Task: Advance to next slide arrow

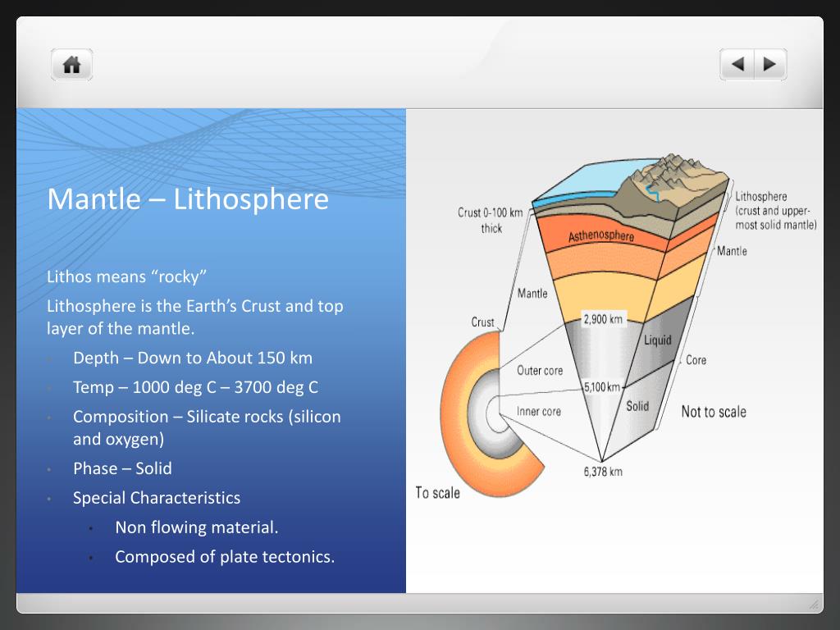Action: (770, 64)
